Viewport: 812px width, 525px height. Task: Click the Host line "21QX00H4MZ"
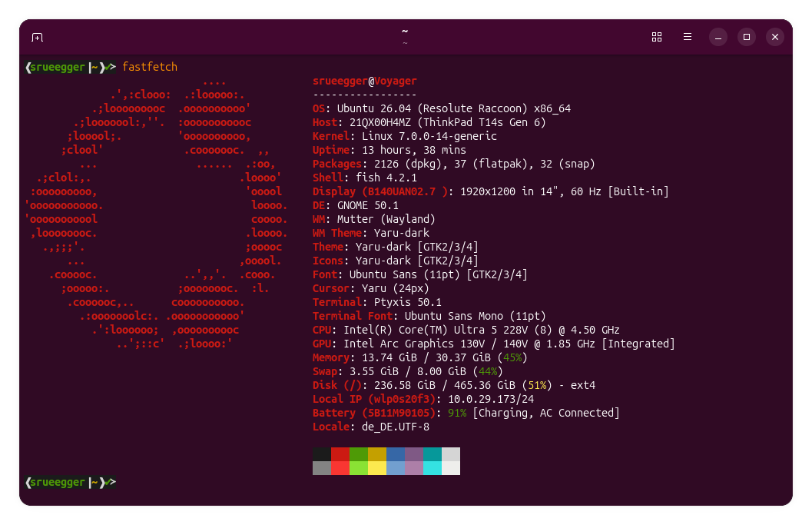coord(380,123)
